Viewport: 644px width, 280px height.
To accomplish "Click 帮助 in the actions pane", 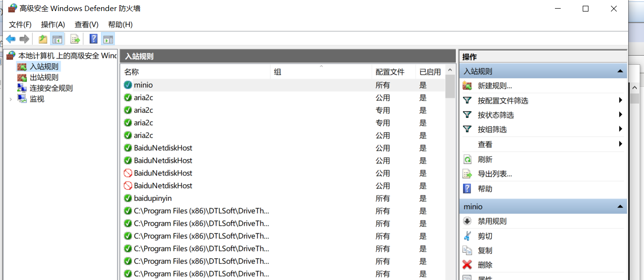I will [485, 189].
